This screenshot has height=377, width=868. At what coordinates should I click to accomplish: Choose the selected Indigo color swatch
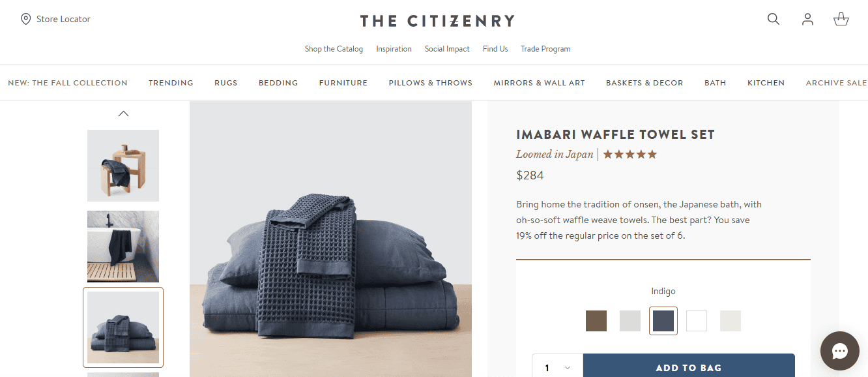tap(663, 321)
